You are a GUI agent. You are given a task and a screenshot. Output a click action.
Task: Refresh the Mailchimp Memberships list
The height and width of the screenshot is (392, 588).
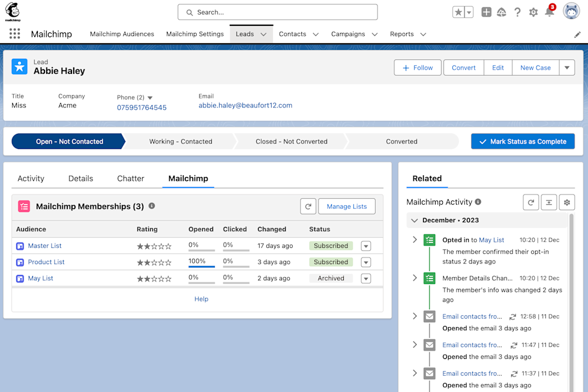(308, 206)
